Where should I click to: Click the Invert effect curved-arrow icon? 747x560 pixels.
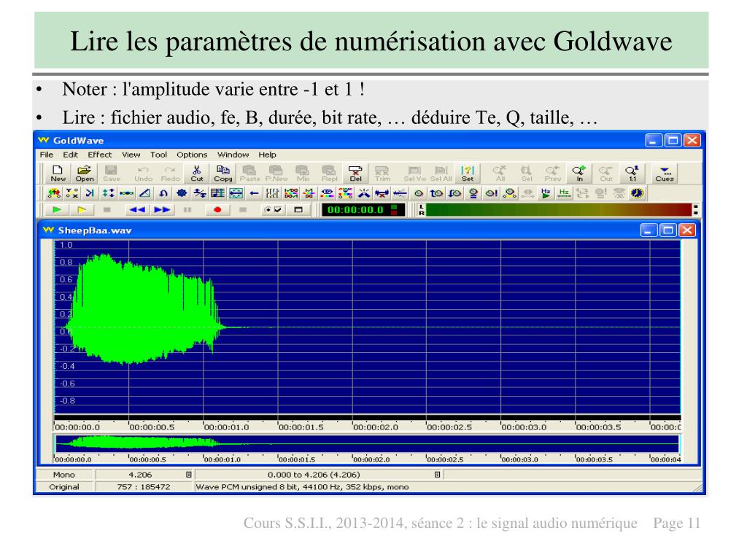[x=163, y=192]
